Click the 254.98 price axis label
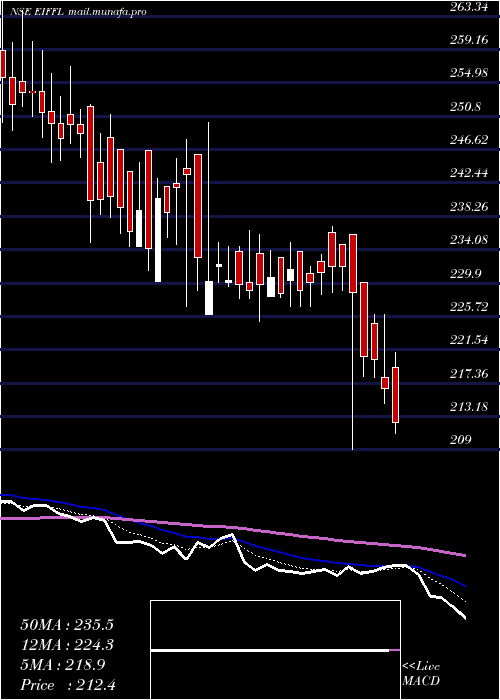This screenshot has width=500, height=700. click(469, 73)
